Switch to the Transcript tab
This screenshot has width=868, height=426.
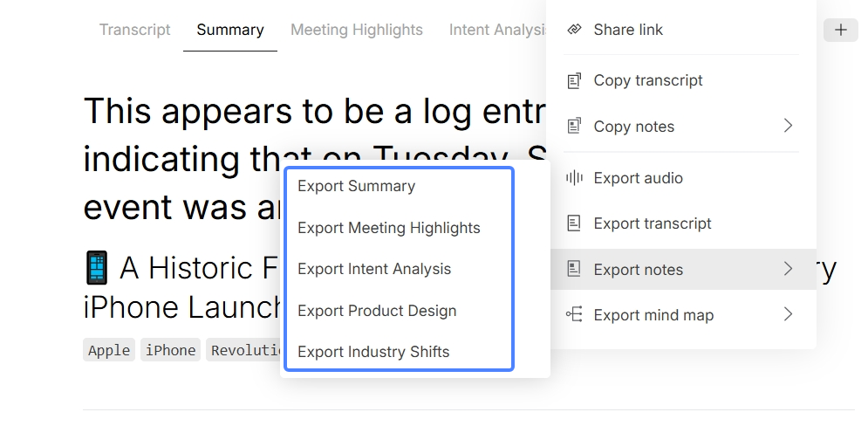[x=134, y=30]
